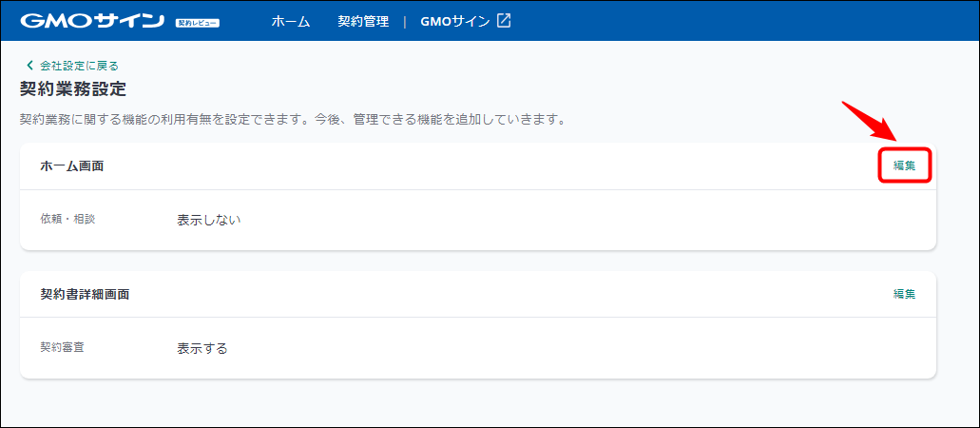Click the external-link icon beside GMOサイン
Image resolution: width=980 pixels, height=428 pixels.
pyautogui.click(x=504, y=21)
